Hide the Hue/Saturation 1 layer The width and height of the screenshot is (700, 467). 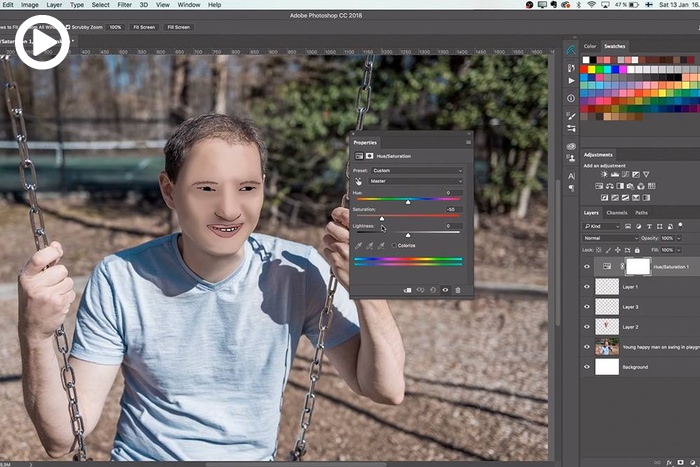[587, 267]
